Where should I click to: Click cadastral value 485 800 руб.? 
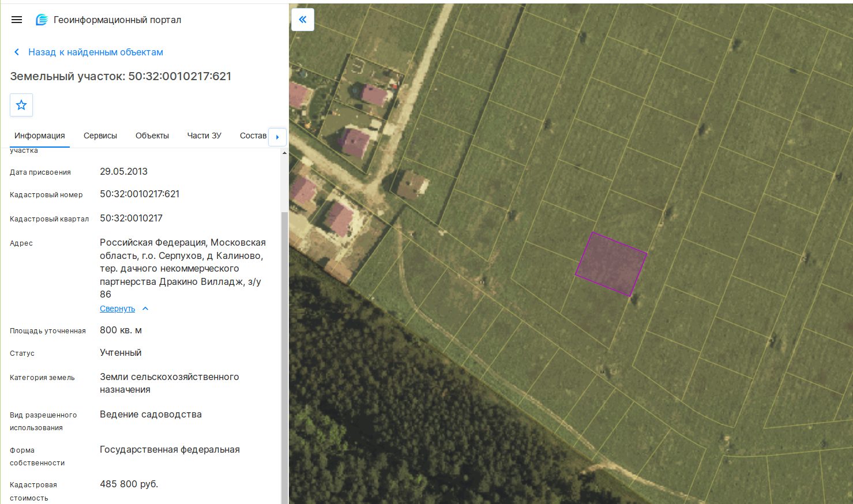click(x=129, y=484)
